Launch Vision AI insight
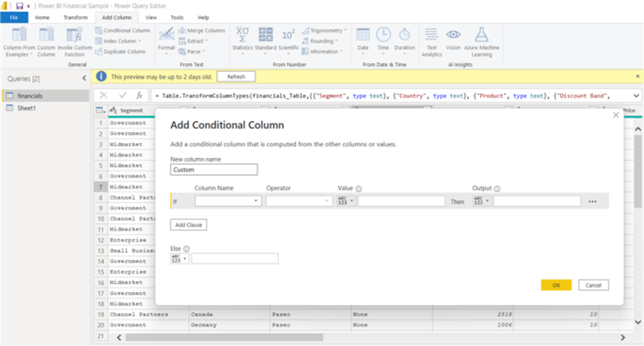This screenshot has width=644, height=346. click(x=454, y=39)
